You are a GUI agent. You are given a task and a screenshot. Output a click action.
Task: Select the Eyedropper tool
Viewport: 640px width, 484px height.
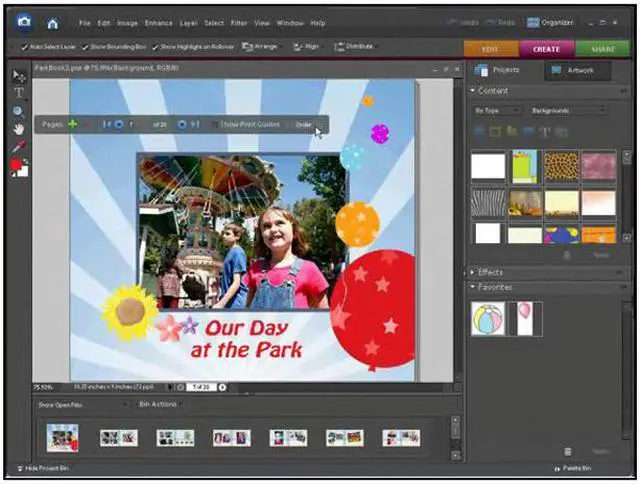pos(19,146)
